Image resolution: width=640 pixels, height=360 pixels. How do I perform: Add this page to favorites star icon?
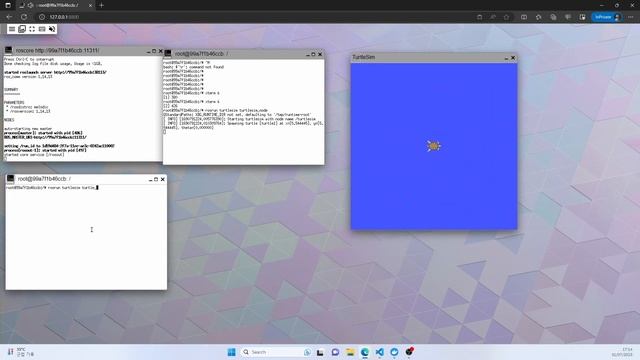(507, 17)
